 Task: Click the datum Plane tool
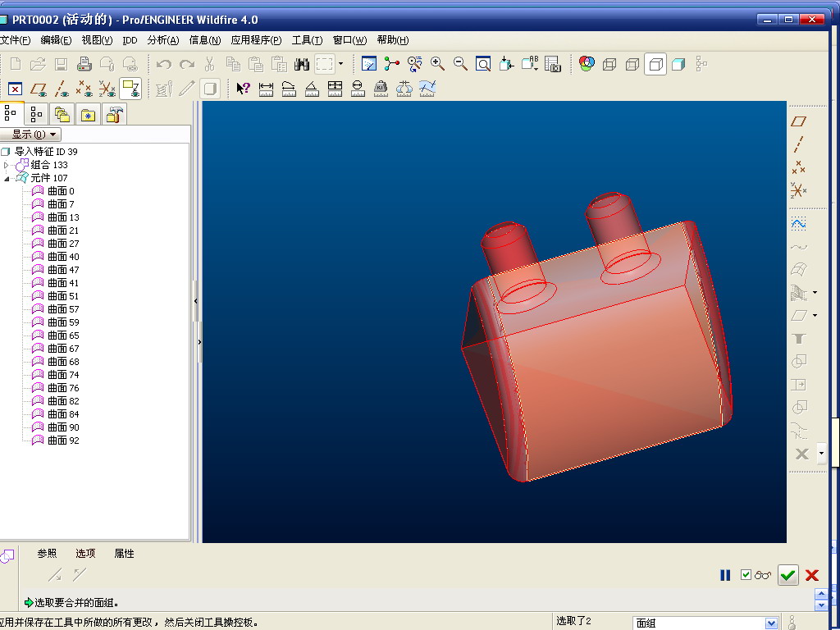tap(799, 121)
